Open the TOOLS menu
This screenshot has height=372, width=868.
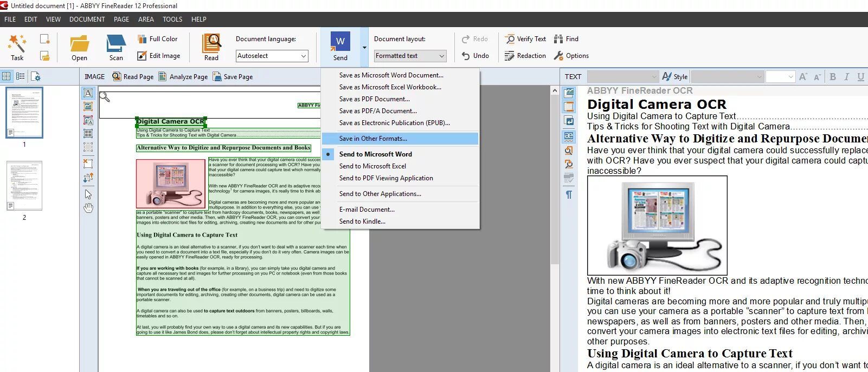172,19
